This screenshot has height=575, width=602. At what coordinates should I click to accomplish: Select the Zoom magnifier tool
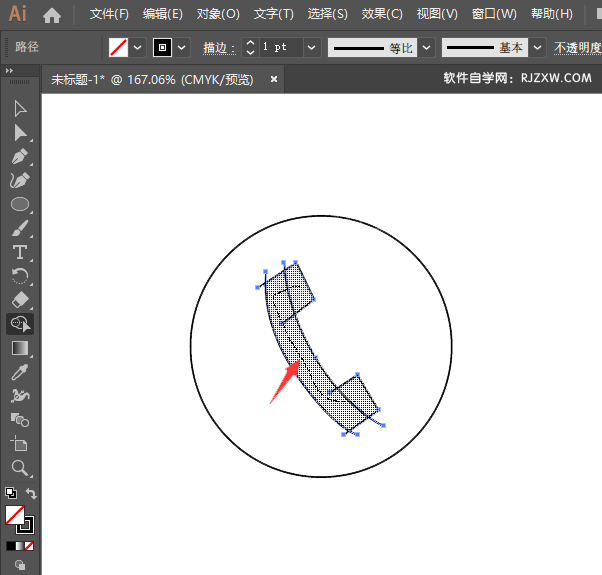(19, 467)
